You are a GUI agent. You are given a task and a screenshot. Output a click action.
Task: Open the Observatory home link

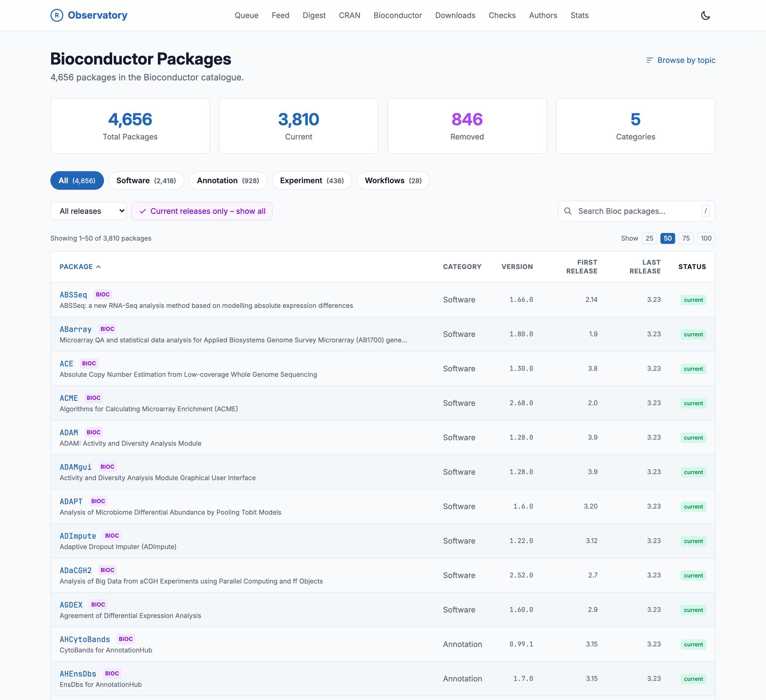(x=89, y=15)
